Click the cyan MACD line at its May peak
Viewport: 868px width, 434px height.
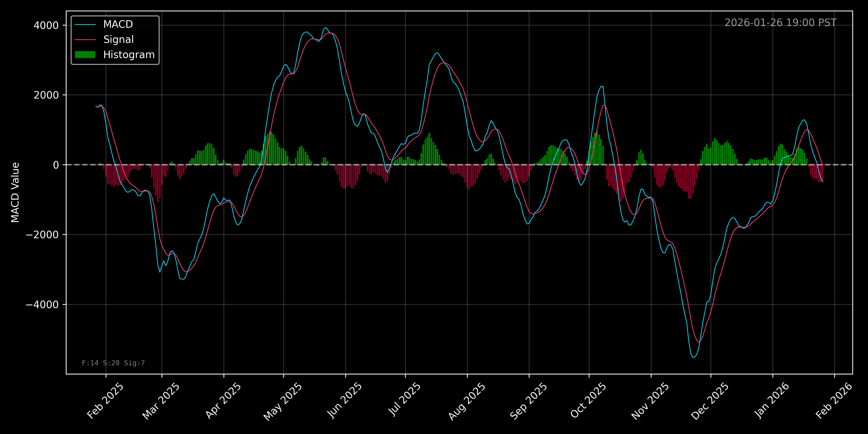click(x=326, y=28)
